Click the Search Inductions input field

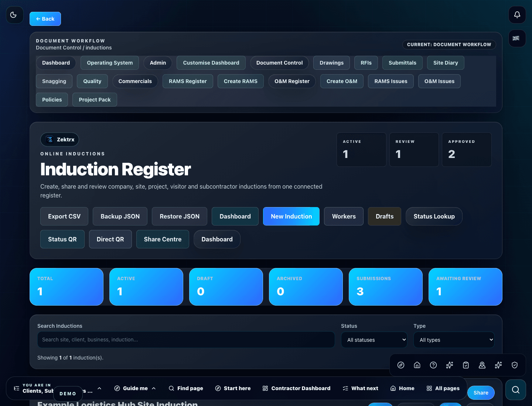coord(186,340)
